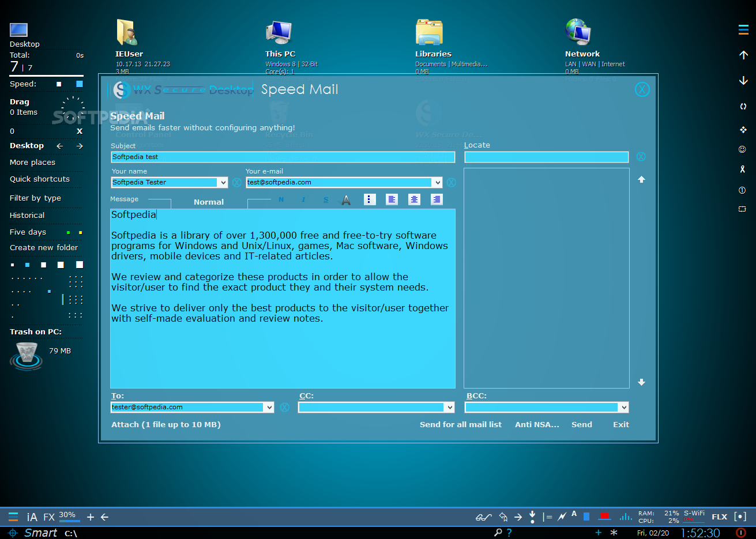Image resolution: width=756 pixels, height=539 pixels.
Task: Select Create new folder
Action: click(x=44, y=248)
